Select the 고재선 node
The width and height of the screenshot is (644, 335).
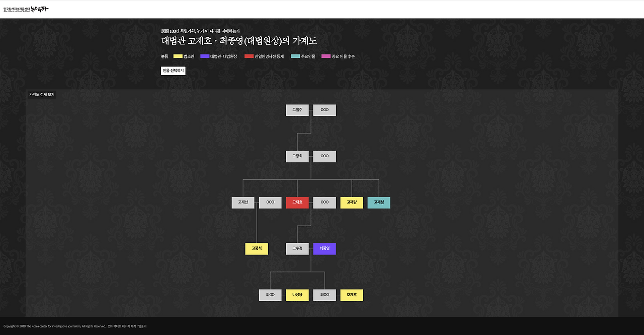[x=243, y=203]
